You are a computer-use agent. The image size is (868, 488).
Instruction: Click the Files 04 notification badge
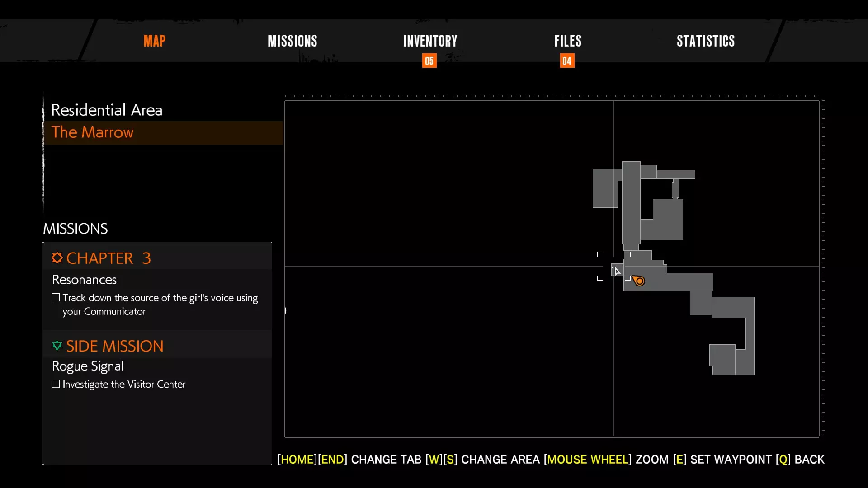567,61
